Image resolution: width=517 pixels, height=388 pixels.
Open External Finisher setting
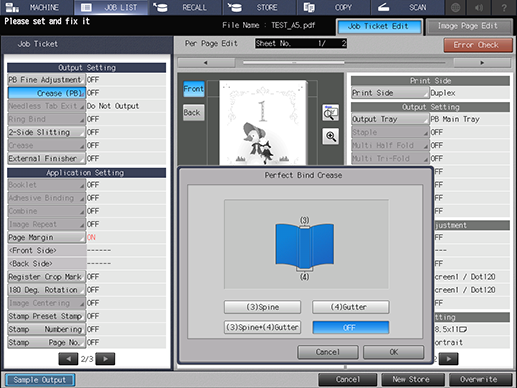coord(46,159)
